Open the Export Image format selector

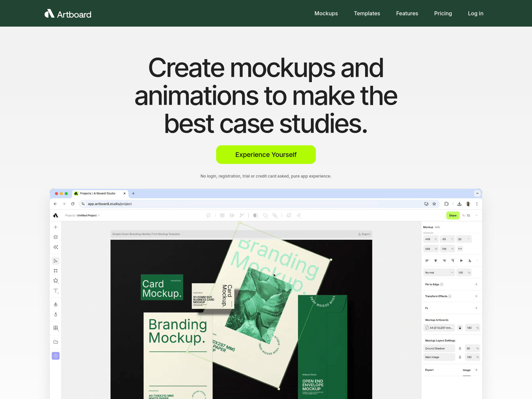pyautogui.click(x=467, y=370)
